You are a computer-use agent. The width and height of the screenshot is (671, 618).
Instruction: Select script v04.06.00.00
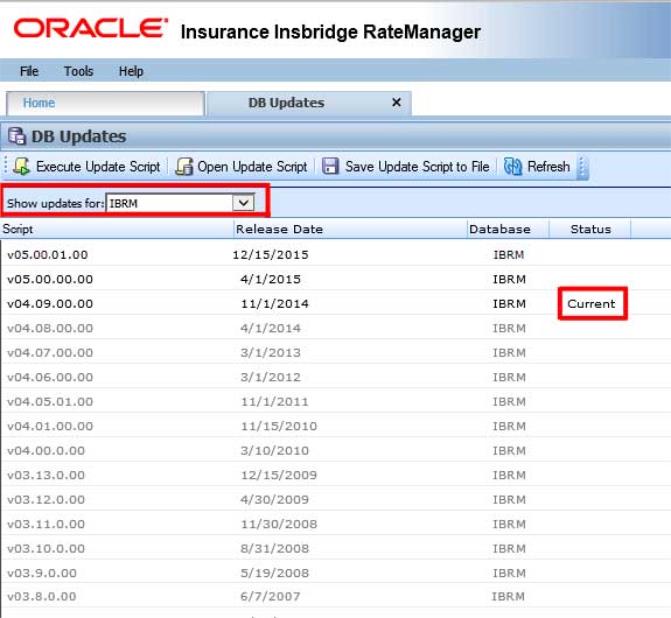pos(50,377)
